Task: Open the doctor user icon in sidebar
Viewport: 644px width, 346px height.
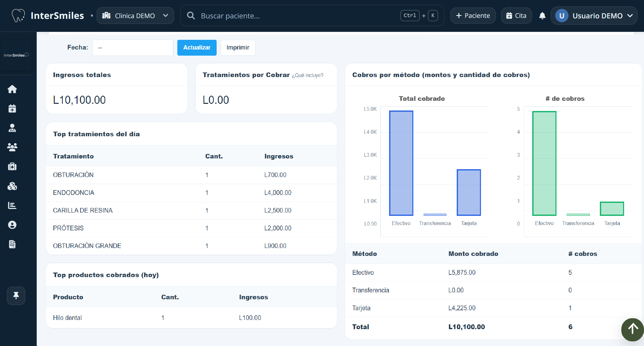Action: [12, 128]
